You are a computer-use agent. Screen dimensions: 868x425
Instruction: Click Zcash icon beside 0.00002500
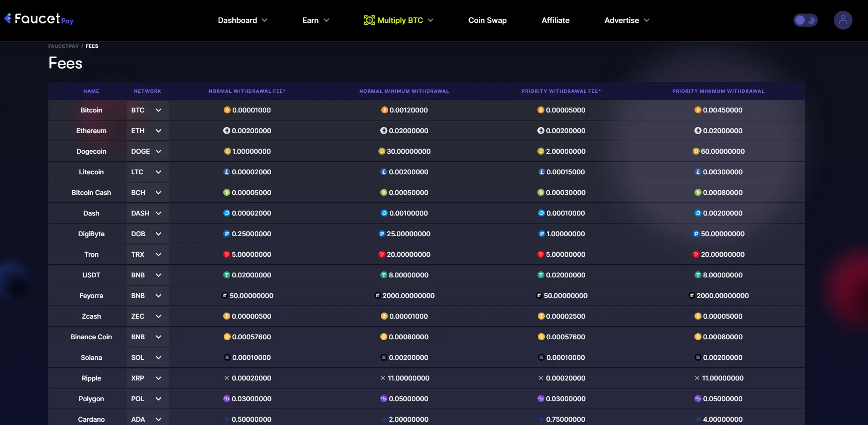click(x=541, y=316)
